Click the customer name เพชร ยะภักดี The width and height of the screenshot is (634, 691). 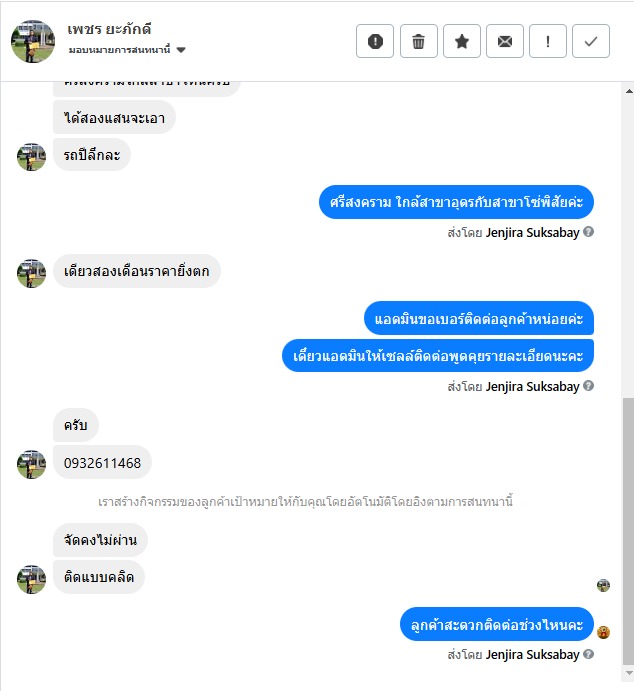click(x=109, y=30)
